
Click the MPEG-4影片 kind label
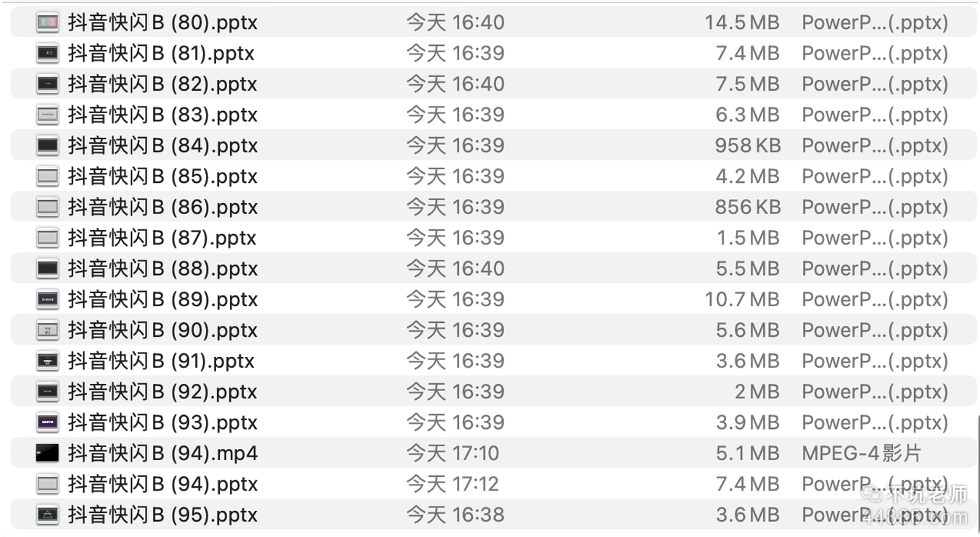(x=861, y=454)
